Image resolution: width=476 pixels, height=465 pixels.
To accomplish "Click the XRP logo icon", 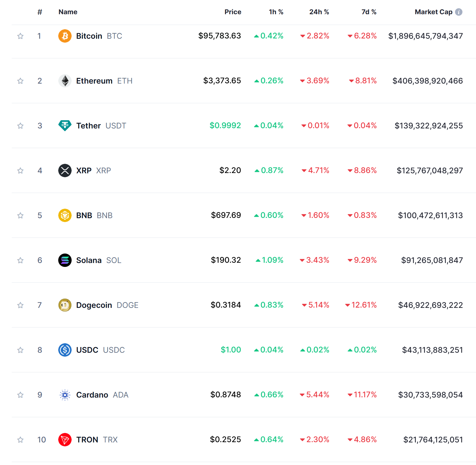I will (x=65, y=171).
